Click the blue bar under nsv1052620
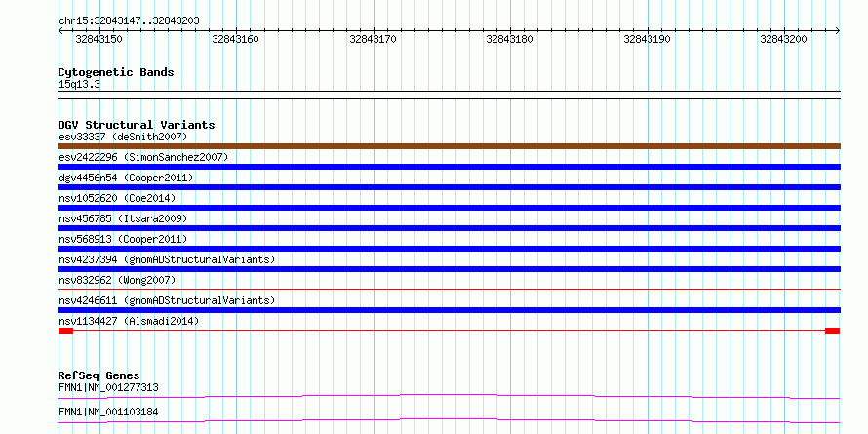This screenshot has height=434, width=868. [x=449, y=208]
